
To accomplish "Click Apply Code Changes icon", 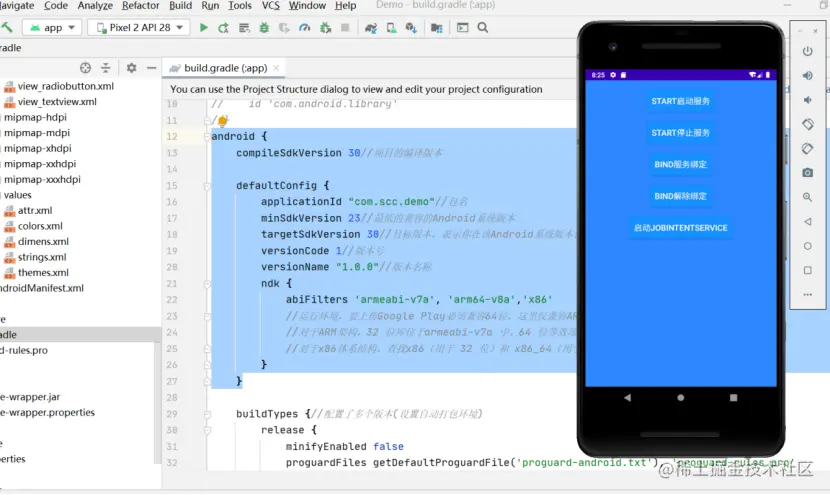I will point(244,28).
